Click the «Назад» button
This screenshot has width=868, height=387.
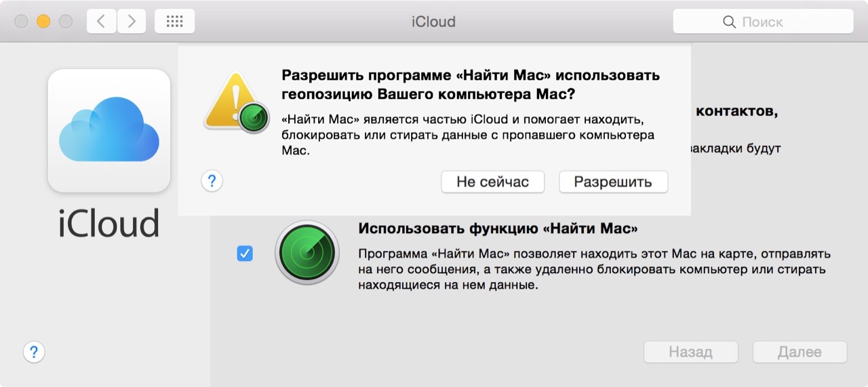[x=690, y=352]
